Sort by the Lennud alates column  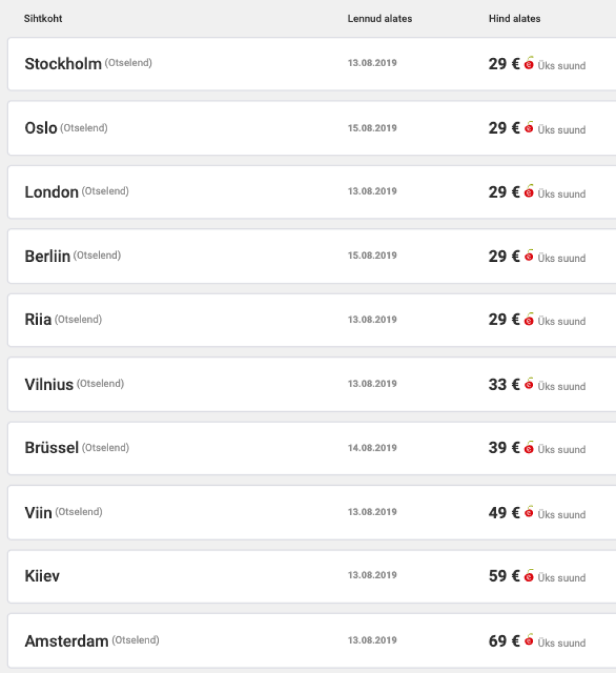(x=380, y=19)
